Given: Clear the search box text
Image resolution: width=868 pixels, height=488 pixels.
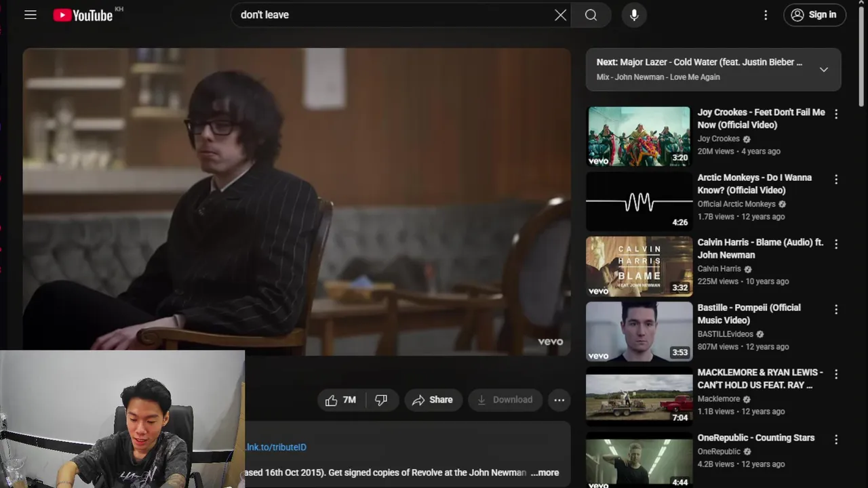Looking at the screenshot, I should 561,15.
